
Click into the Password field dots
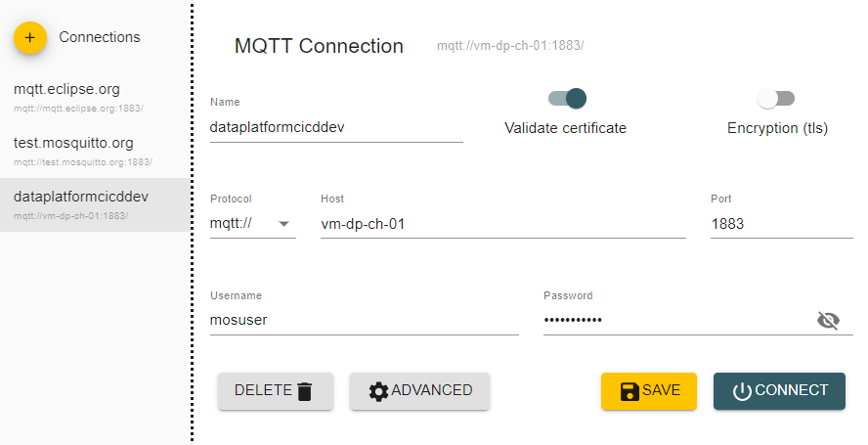tap(674, 320)
